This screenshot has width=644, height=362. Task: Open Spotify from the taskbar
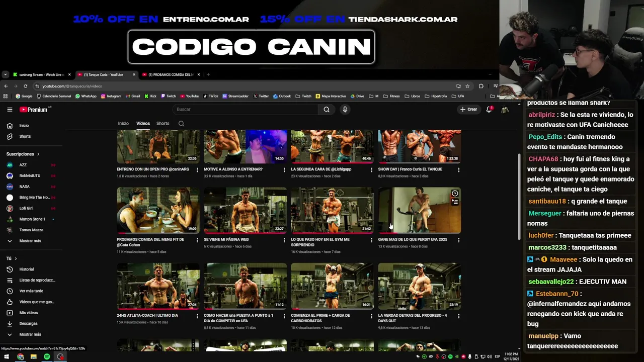[x=47, y=356]
